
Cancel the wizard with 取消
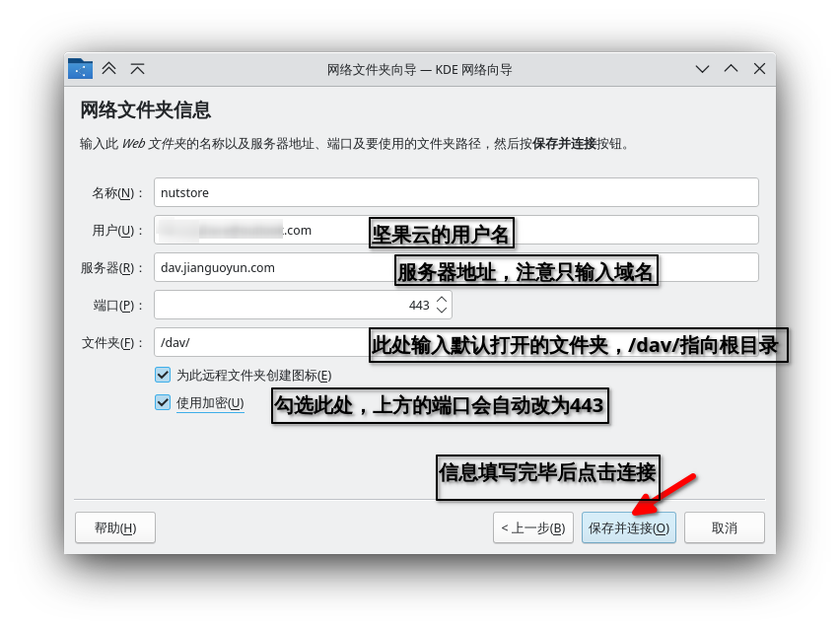coord(724,527)
